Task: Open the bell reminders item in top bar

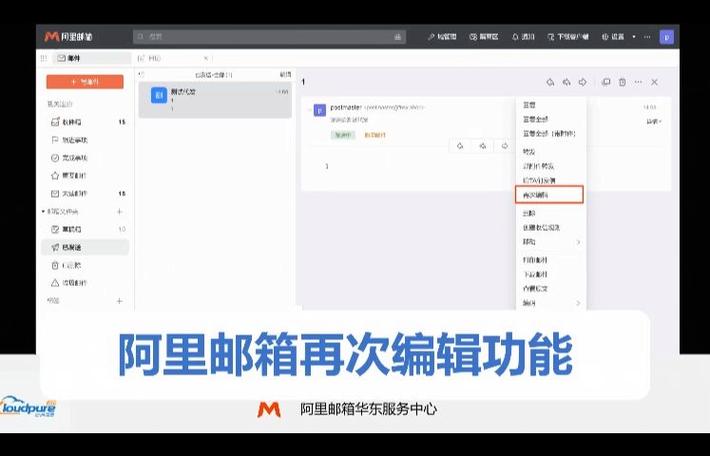Action: click(x=523, y=37)
